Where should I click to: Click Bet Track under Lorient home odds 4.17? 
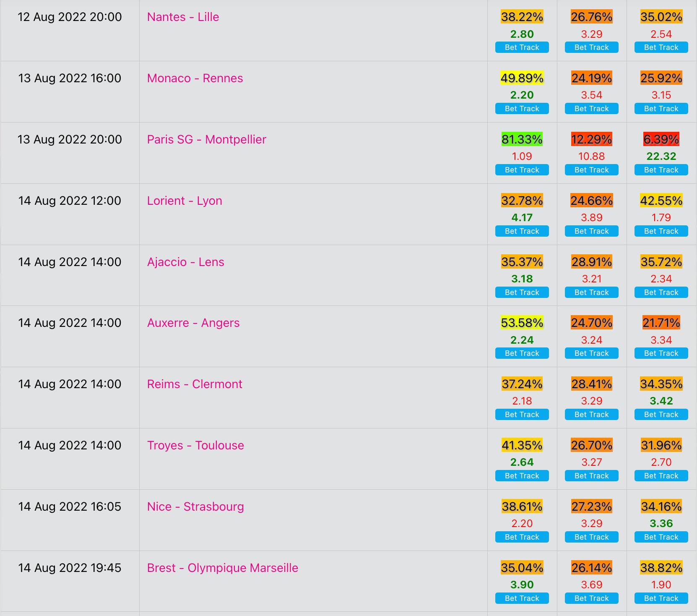[522, 231]
